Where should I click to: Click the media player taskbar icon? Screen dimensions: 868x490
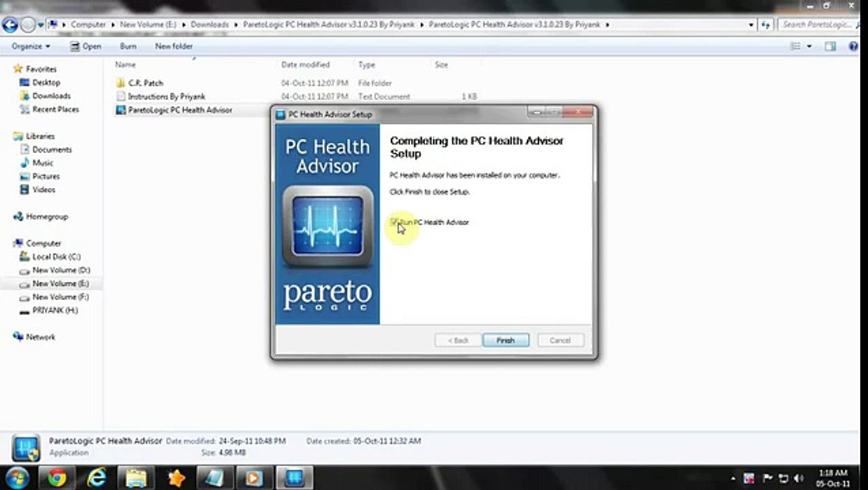(x=253, y=478)
